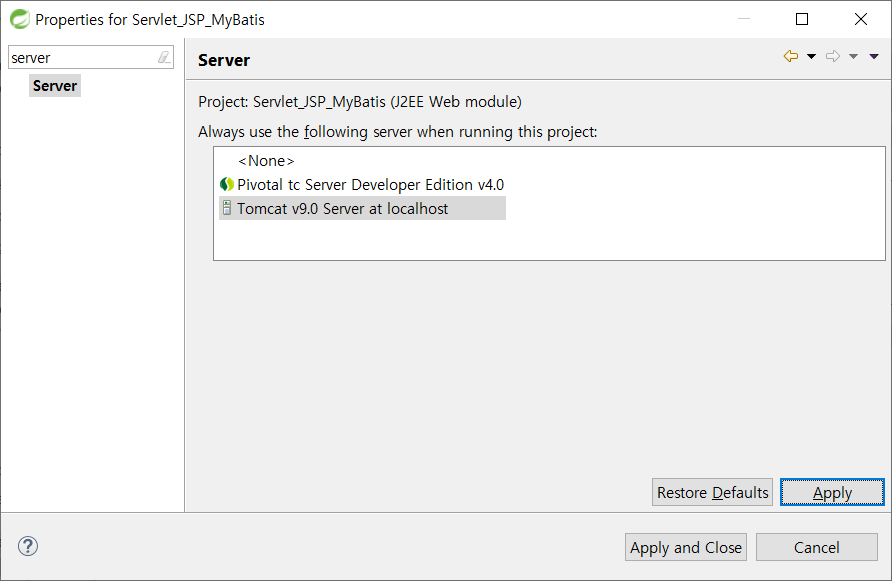Screen dimensions: 892x581
Task: Open the view menu triangle in header
Action: (874, 56)
